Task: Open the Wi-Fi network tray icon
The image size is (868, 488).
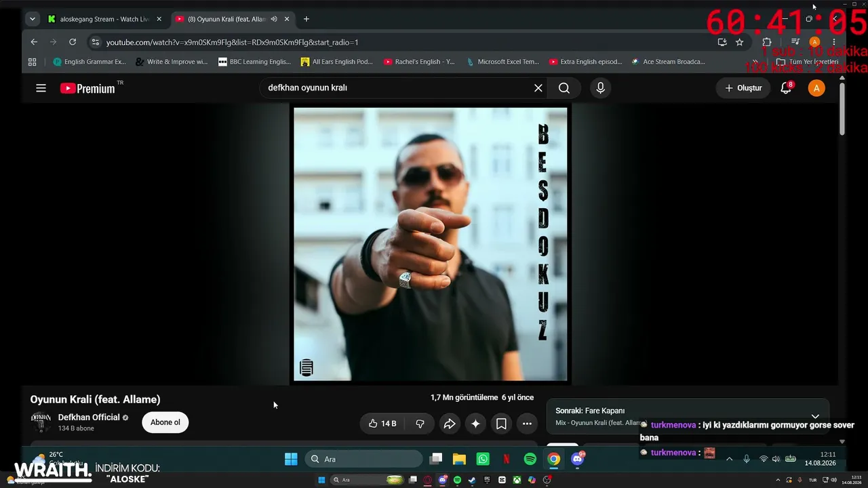Action: [x=764, y=459]
